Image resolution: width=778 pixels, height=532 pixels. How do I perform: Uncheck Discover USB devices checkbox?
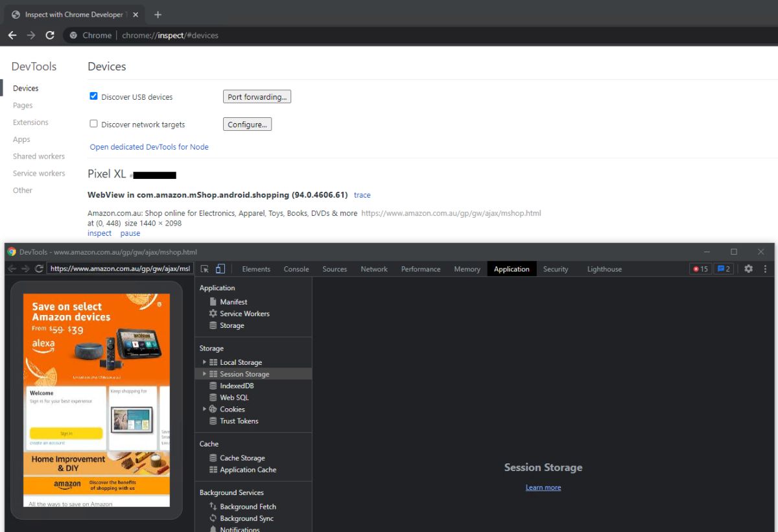pyautogui.click(x=93, y=96)
